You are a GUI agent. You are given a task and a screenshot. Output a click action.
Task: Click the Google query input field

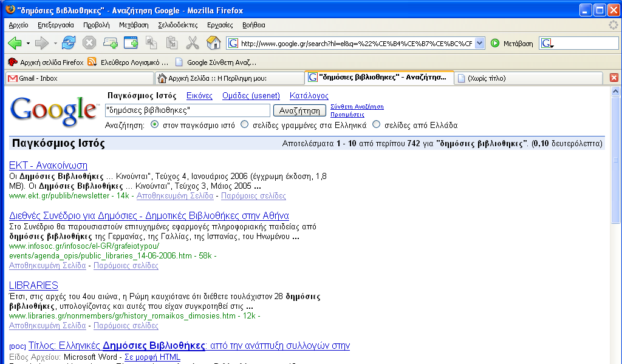[x=188, y=110]
